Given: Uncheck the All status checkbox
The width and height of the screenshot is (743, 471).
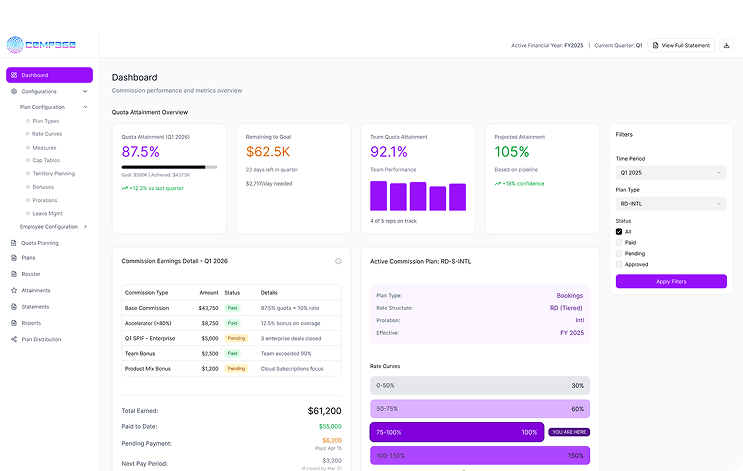Looking at the screenshot, I should [x=619, y=231].
